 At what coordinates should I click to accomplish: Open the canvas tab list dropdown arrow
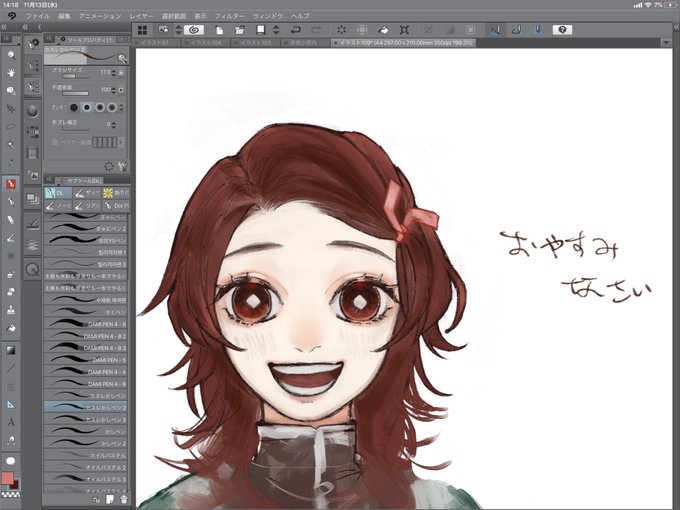click(x=667, y=42)
